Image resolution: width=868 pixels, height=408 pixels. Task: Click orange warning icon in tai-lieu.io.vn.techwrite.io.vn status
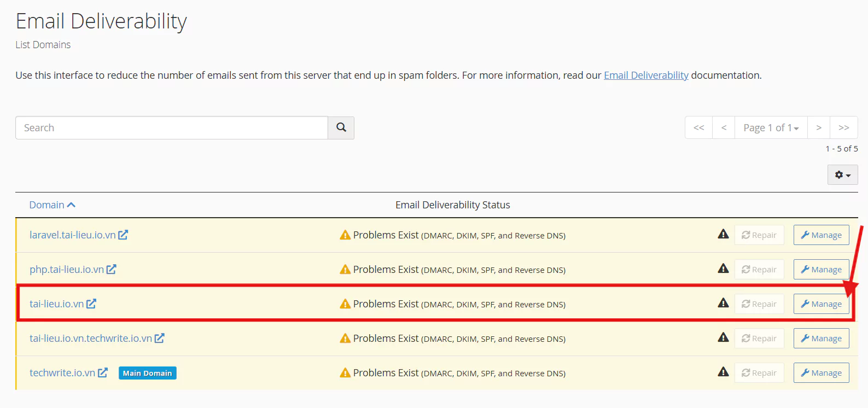pos(345,338)
